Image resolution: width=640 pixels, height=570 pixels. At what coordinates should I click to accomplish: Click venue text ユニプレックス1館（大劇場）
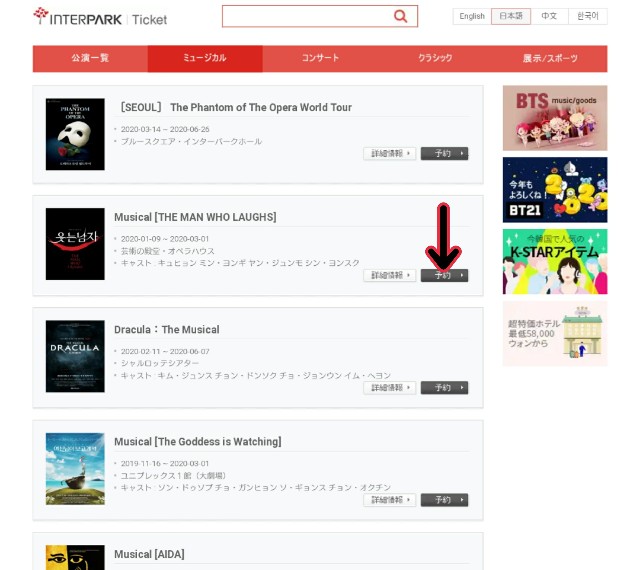[x=173, y=476]
